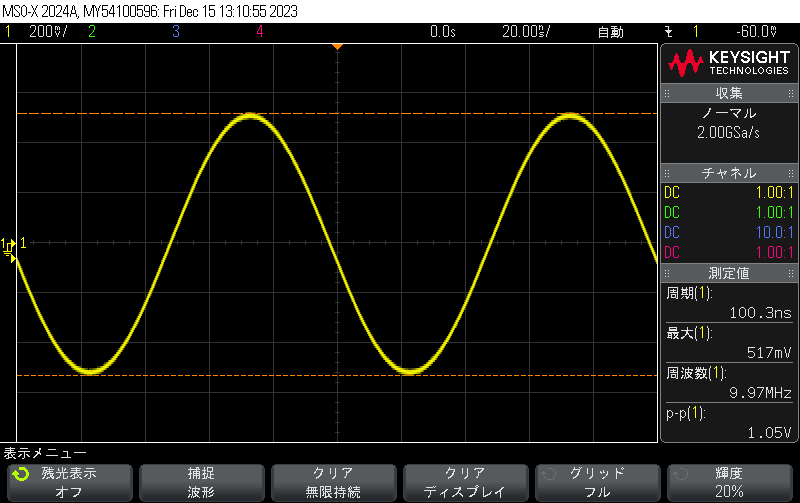Screen dimensions: 800x503
Task: Click the Keysight Technologies logo
Action: click(x=729, y=64)
